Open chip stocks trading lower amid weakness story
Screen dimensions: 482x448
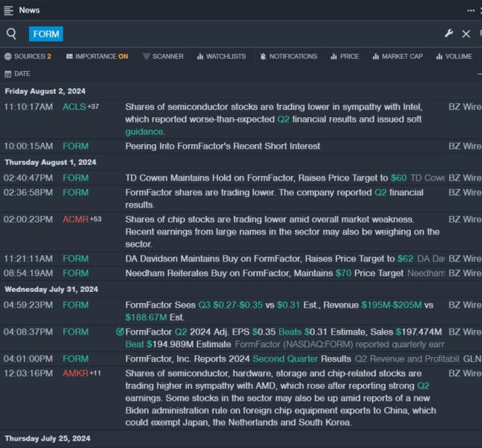282,231
